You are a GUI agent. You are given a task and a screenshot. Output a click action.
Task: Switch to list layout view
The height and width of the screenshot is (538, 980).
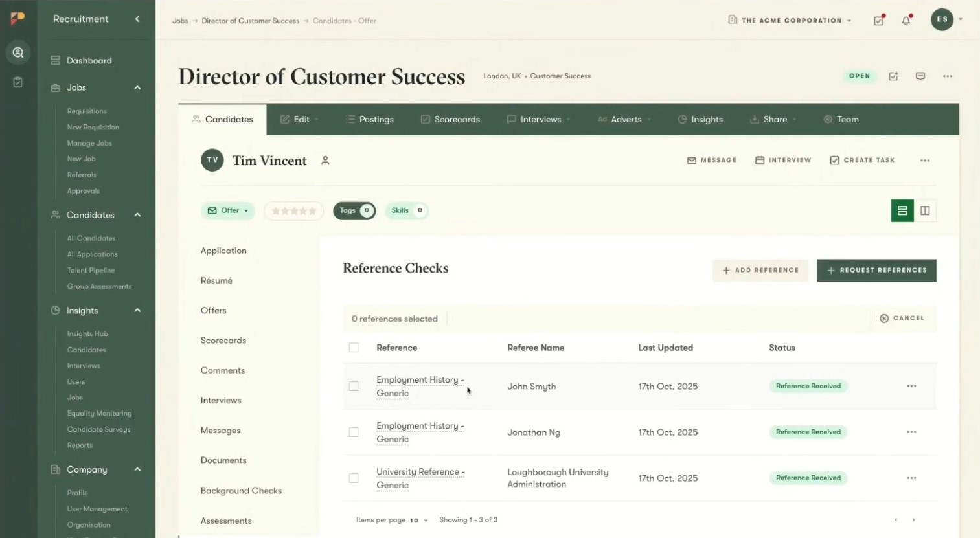(902, 210)
